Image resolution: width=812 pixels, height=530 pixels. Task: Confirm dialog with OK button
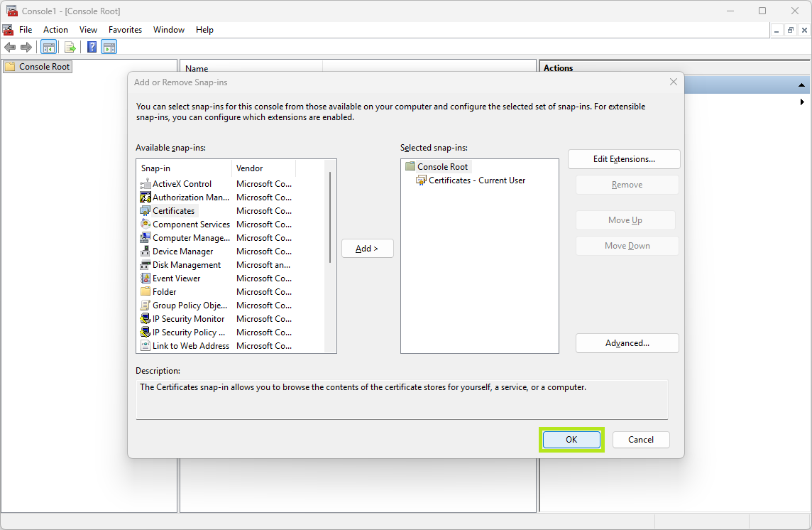pyautogui.click(x=571, y=440)
